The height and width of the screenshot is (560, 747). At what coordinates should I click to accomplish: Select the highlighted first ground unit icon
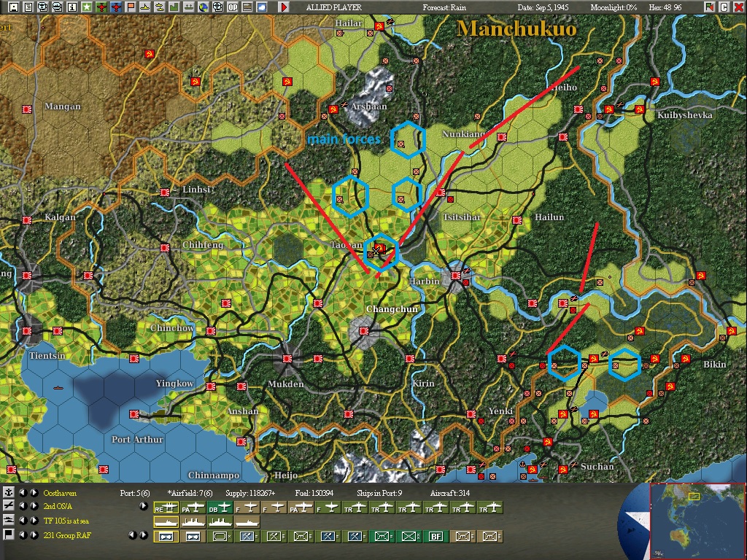(x=166, y=537)
